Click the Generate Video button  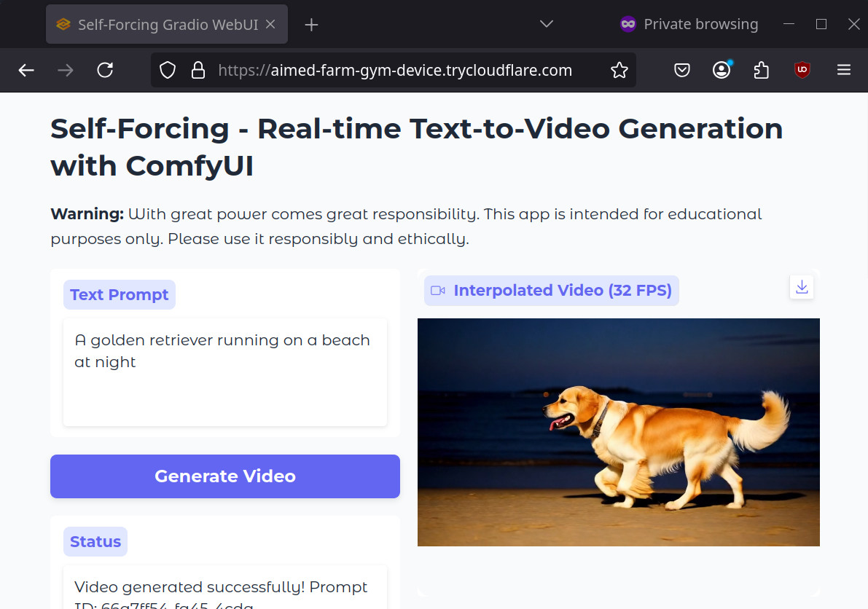tap(225, 476)
